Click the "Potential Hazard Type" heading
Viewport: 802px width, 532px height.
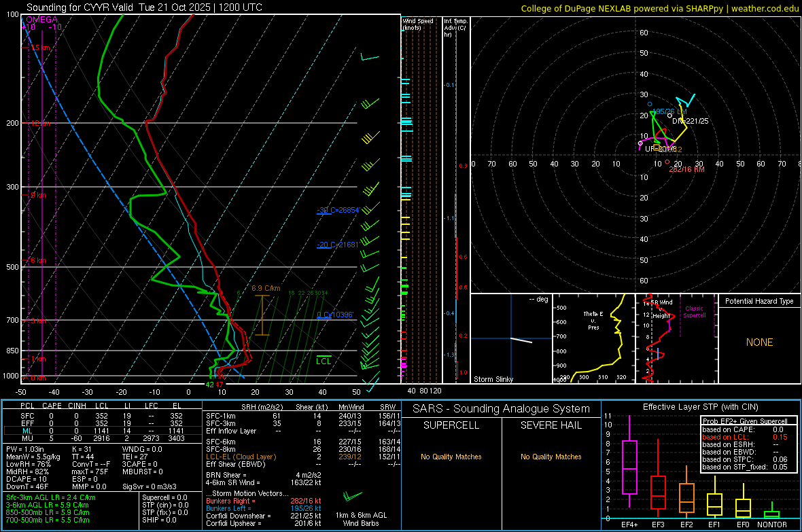tap(759, 301)
